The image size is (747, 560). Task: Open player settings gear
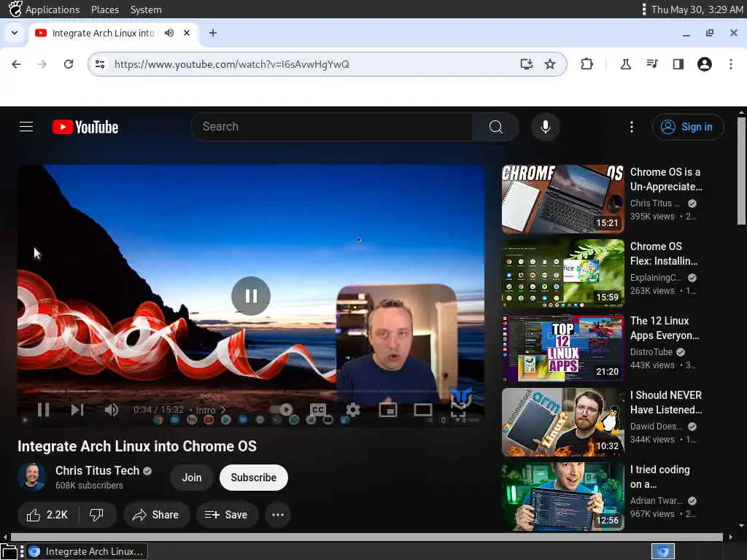point(353,410)
